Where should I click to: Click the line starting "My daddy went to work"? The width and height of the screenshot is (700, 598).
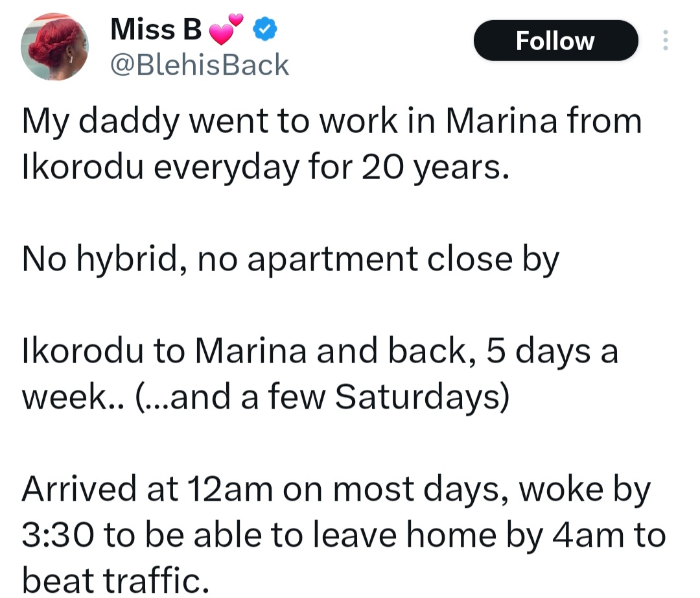pos(332,123)
